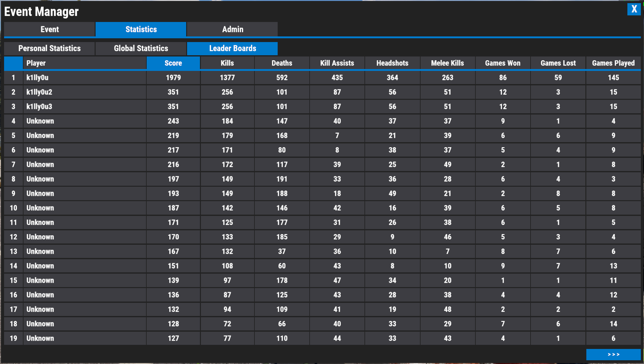Show Global Statistics sub-tab
The height and width of the screenshot is (364, 644).
pos(141,49)
